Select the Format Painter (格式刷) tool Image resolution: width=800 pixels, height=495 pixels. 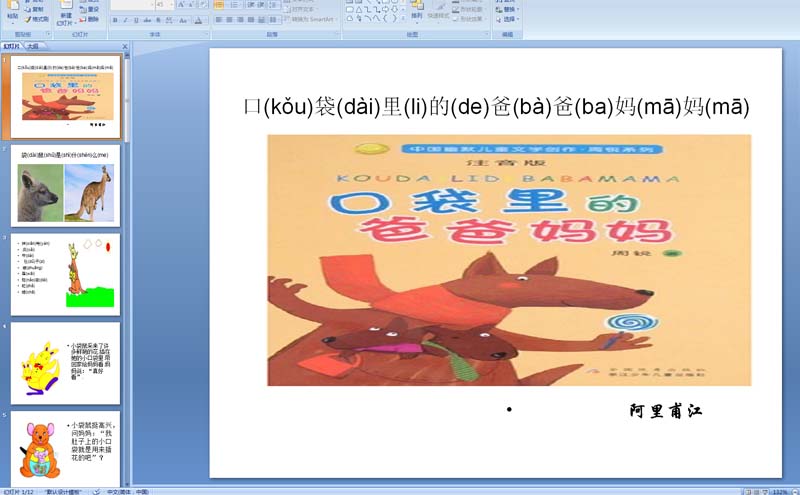(x=37, y=19)
